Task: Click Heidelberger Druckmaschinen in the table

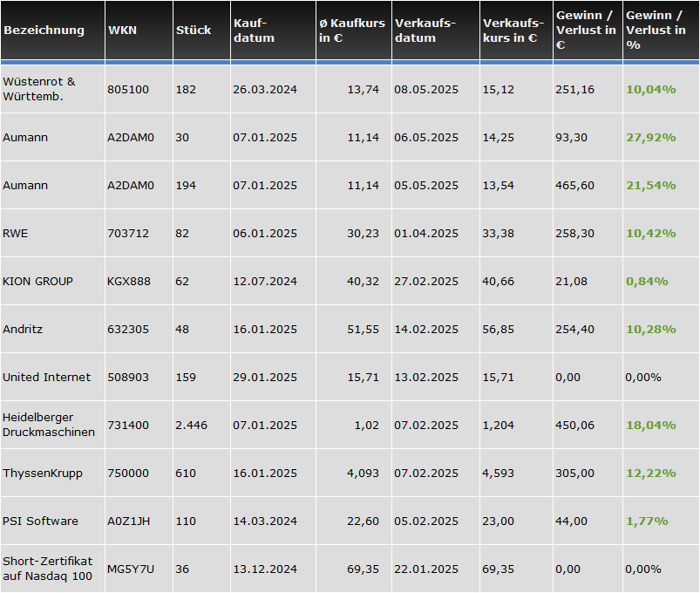Action: click(x=49, y=426)
